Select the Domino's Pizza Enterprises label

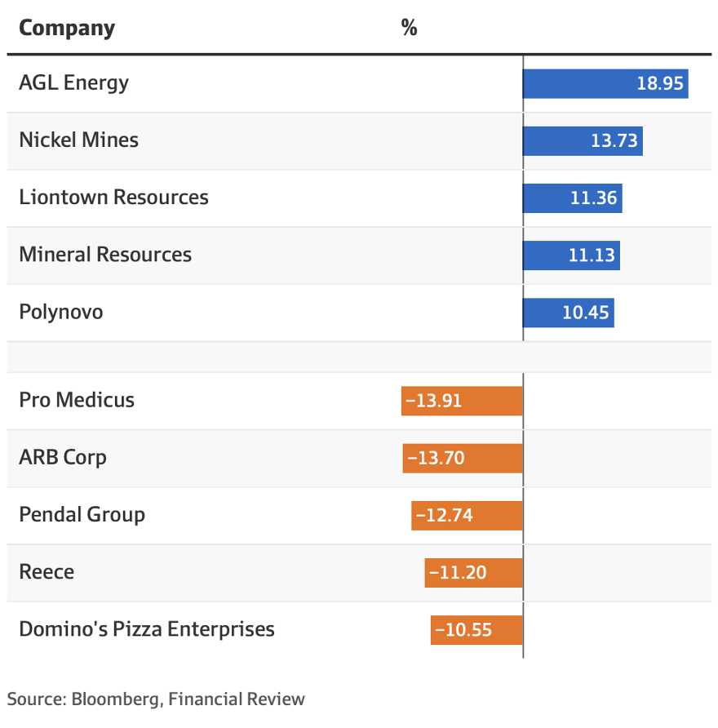point(147,628)
